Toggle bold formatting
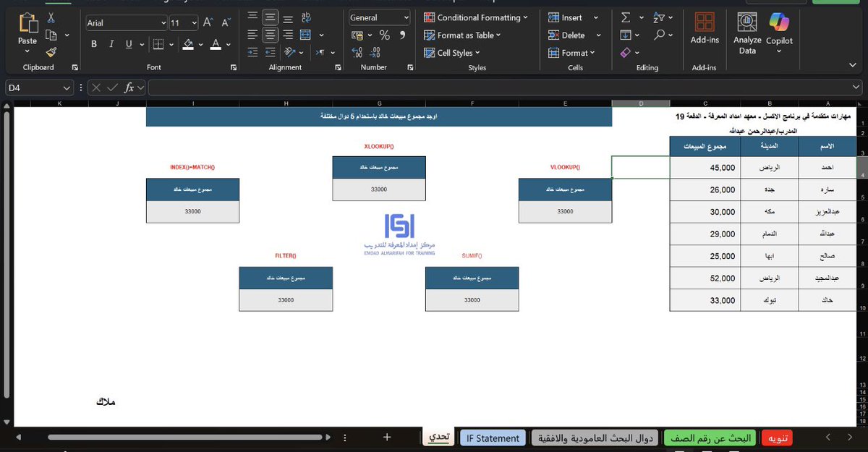The height and width of the screenshot is (452, 868). coord(94,44)
